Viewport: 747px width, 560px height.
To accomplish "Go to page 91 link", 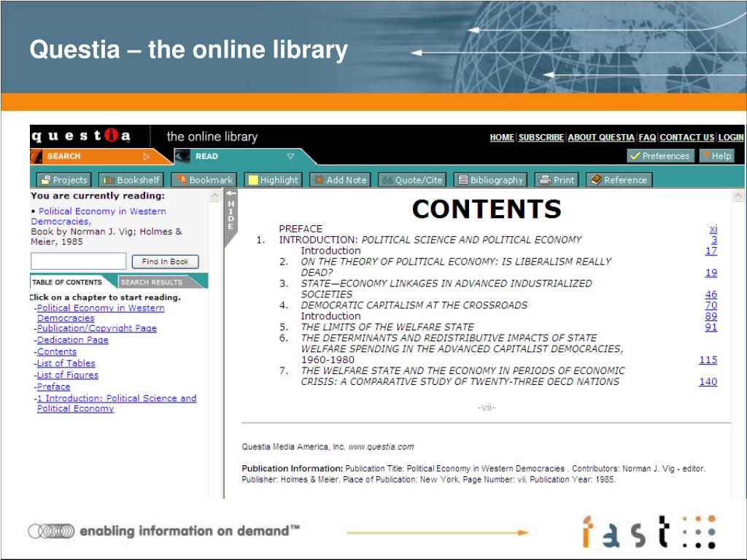I will coord(711,327).
